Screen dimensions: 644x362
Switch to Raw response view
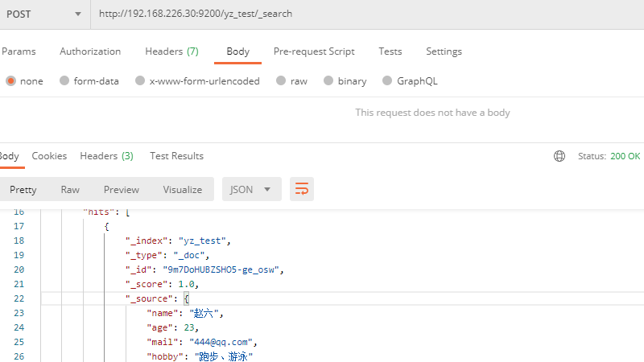70,189
